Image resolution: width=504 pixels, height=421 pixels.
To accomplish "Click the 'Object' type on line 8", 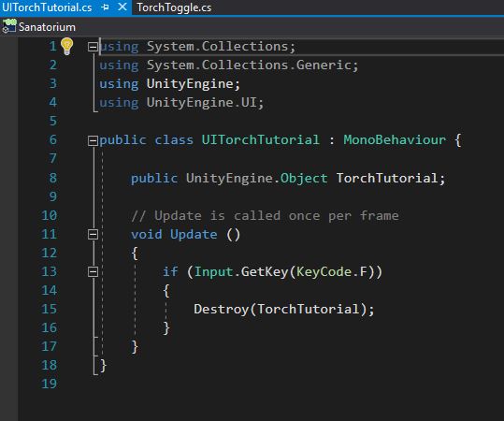I will click(304, 178).
